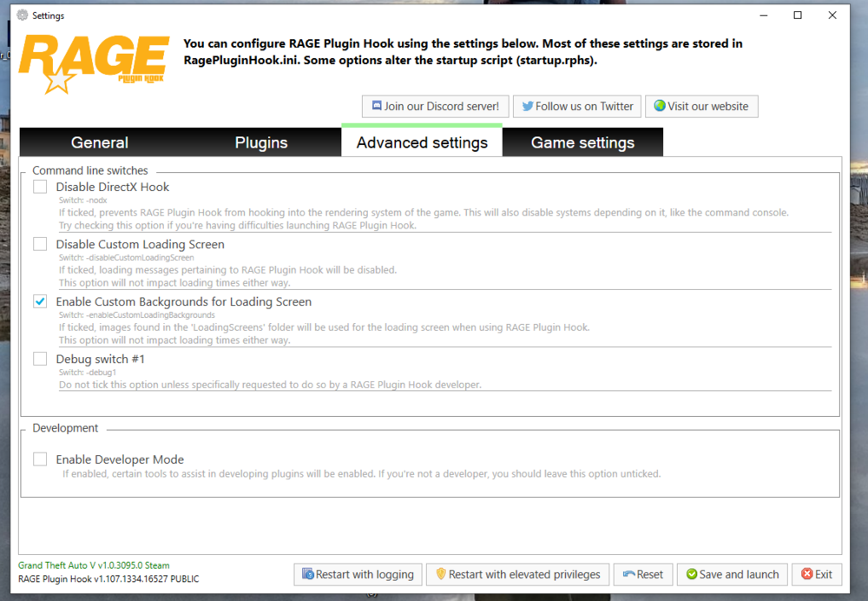This screenshot has height=601, width=868.
Task: Enable Debug switch #1
Action: pyautogui.click(x=39, y=358)
